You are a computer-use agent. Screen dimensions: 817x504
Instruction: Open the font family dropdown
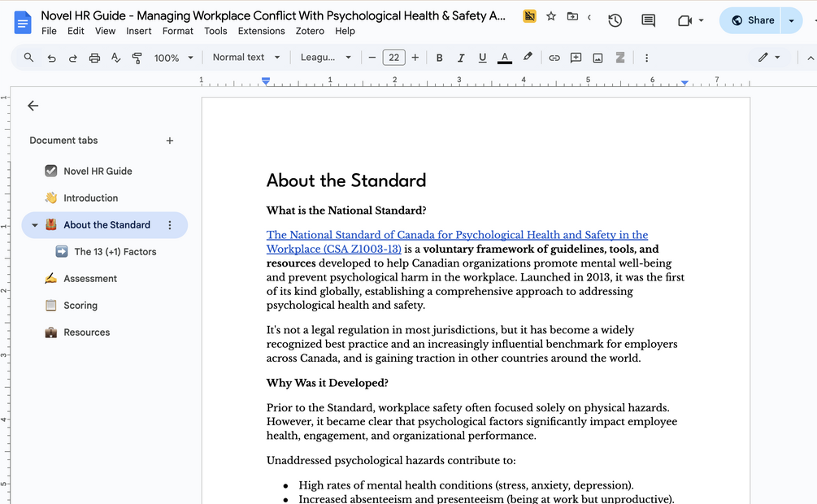tap(326, 58)
